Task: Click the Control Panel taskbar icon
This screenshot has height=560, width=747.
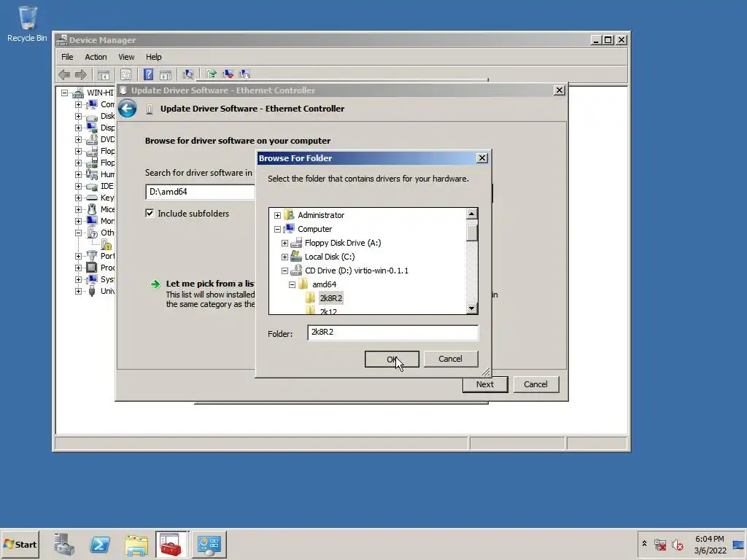Action: coord(209,544)
